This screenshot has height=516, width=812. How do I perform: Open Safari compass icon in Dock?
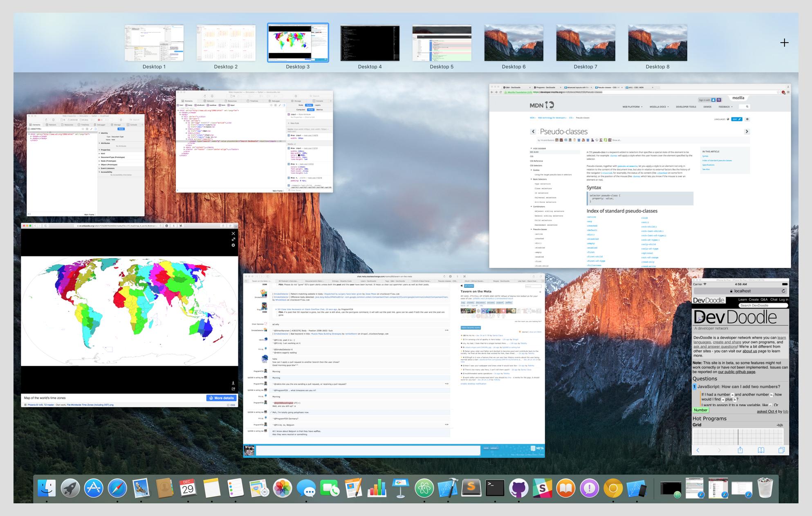[x=117, y=488]
